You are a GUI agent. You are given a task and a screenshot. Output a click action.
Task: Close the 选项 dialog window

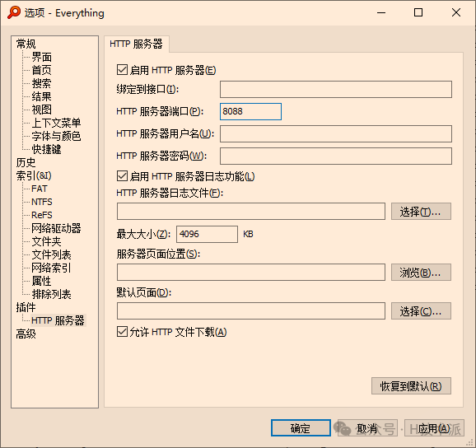pyautogui.click(x=456, y=12)
